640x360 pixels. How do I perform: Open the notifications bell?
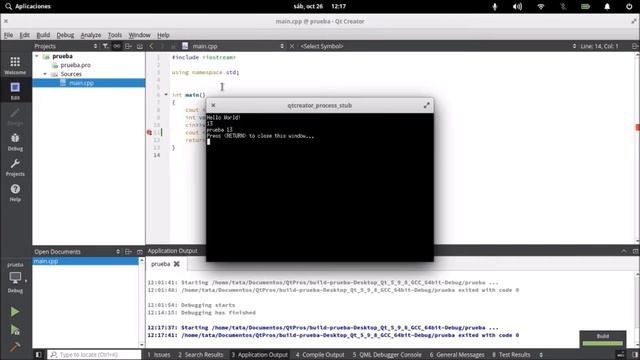(x=607, y=7)
